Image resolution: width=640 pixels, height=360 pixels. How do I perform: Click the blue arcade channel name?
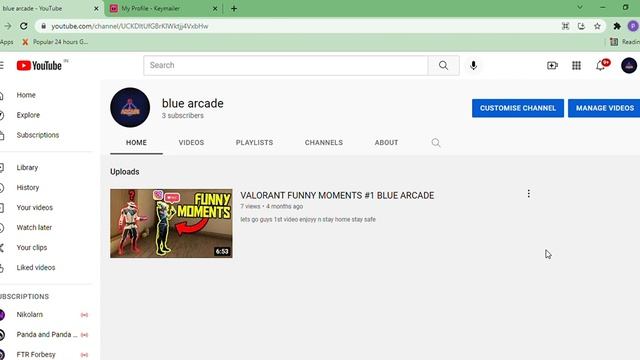pos(193,103)
